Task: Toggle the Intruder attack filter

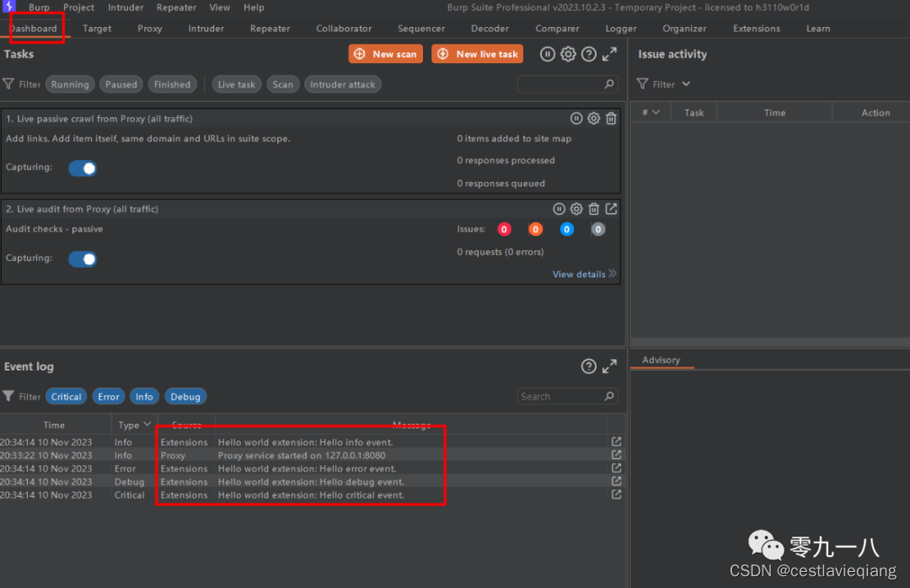Action: point(342,84)
